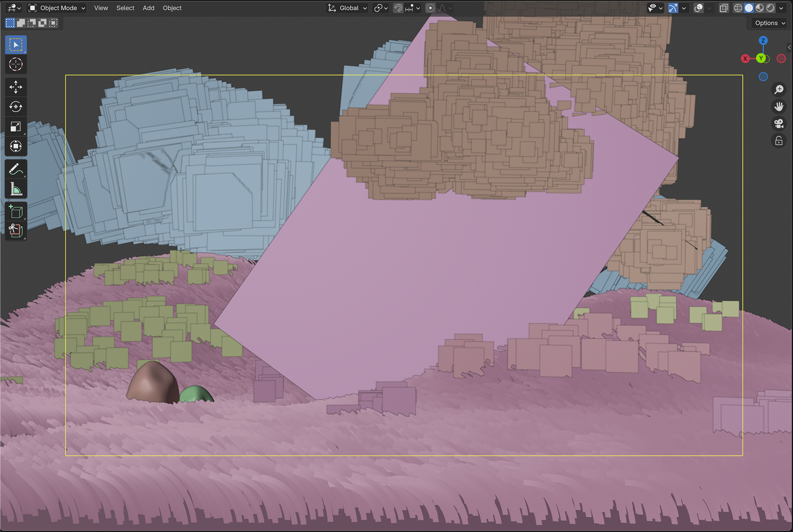The image size is (793, 532).
Task: Click the blue Z axis gizmo handle
Action: 763,40
